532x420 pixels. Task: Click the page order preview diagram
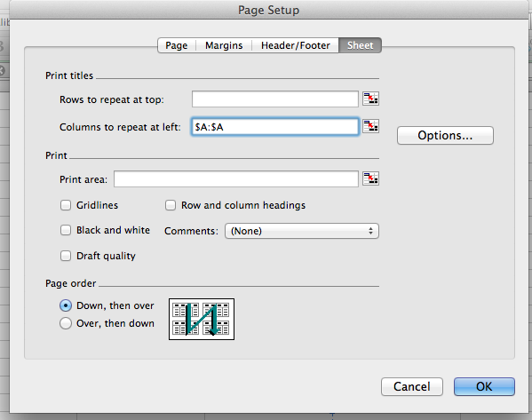(202, 320)
